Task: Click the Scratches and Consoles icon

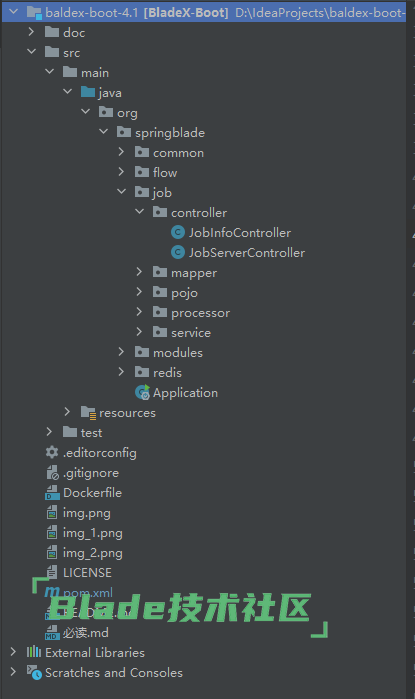Action: click(34, 672)
